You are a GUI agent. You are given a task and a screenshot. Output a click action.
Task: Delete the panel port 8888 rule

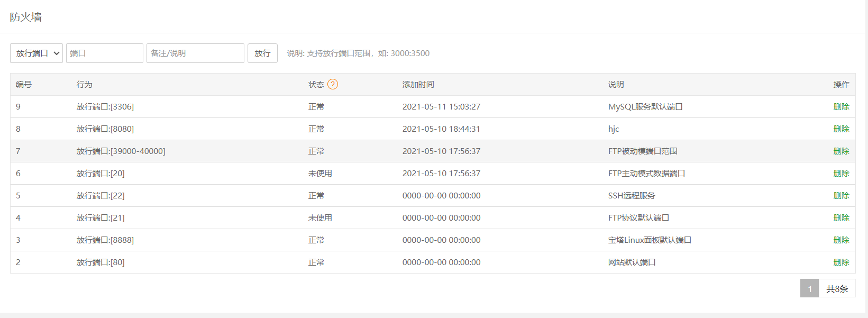(x=841, y=240)
